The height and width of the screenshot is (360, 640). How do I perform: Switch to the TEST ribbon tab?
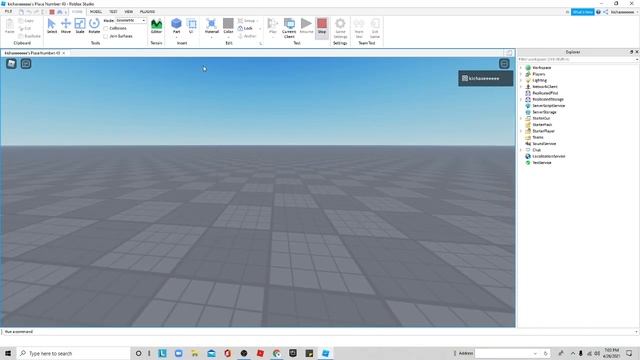pyautogui.click(x=113, y=12)
